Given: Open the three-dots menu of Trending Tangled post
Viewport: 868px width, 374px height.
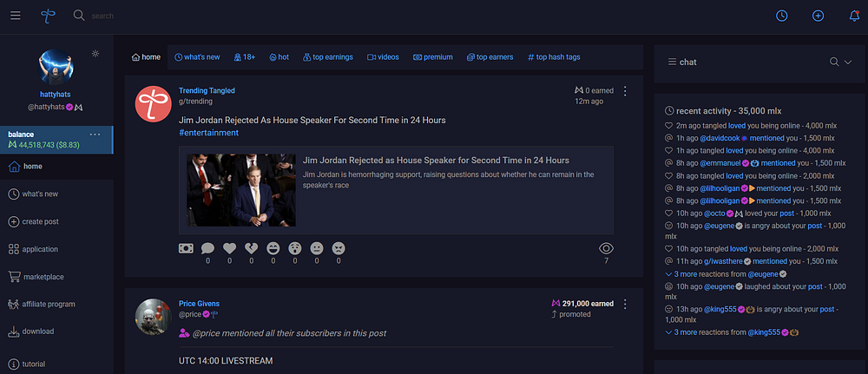Looking at the screenshot, I should pyautogui.click(x=626, y=91).
